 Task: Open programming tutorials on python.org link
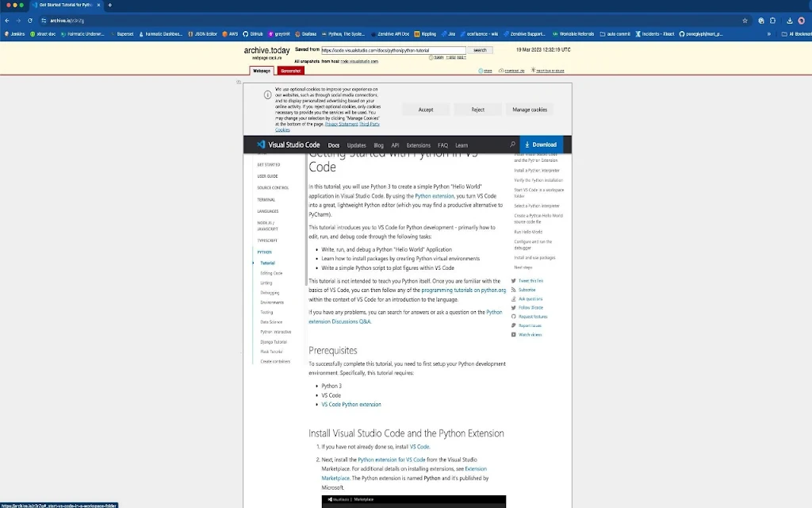tap(463, 291)
